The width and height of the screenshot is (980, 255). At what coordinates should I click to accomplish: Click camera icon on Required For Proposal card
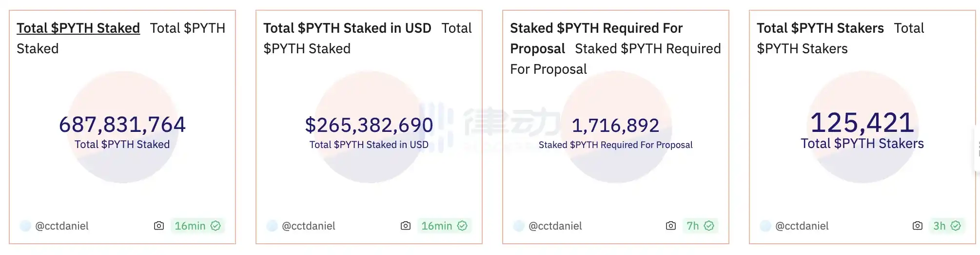point(671,226)
